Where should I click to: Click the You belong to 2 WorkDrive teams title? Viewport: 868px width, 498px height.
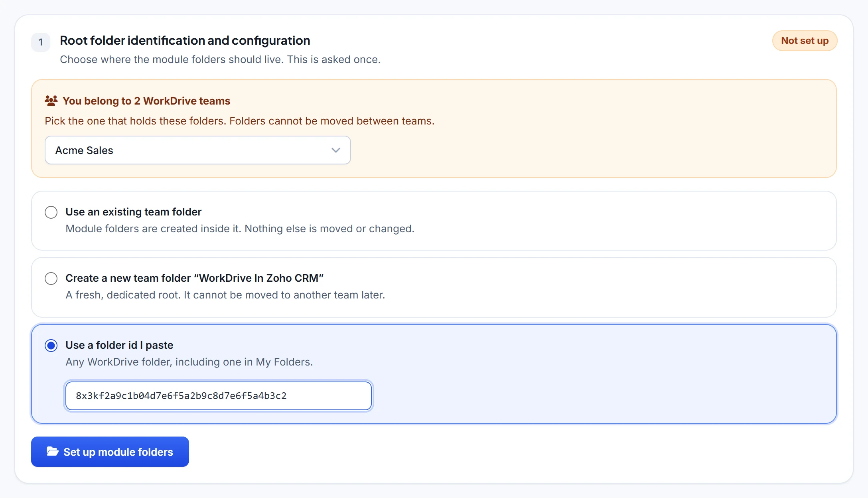pyautogui.click(x=146, y=101)
